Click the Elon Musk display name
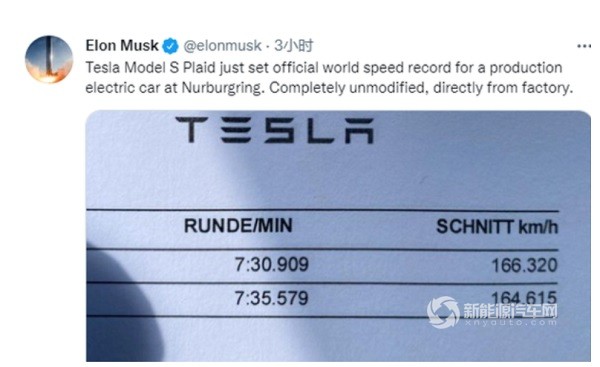 pyautogui.click(x=122, y=46)
